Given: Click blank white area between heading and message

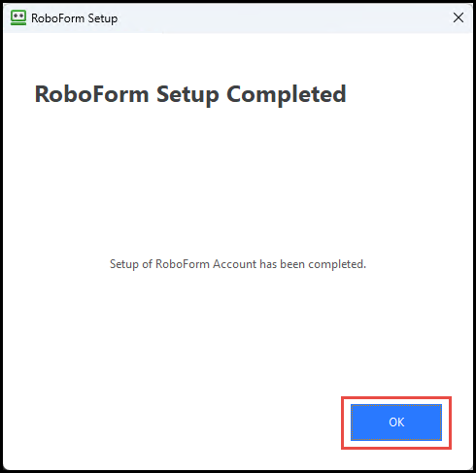Looking at the screenshot, I should (x=238, y=182).
